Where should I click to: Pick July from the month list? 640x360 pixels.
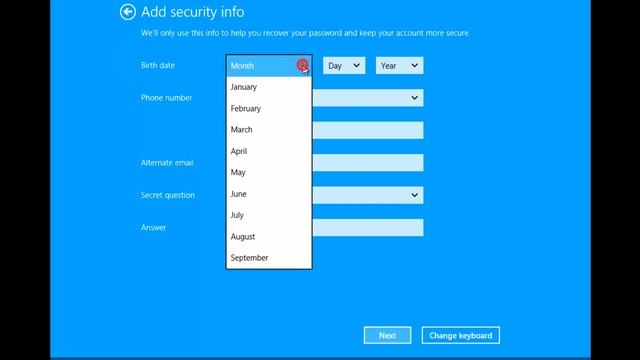pos(269,215)
